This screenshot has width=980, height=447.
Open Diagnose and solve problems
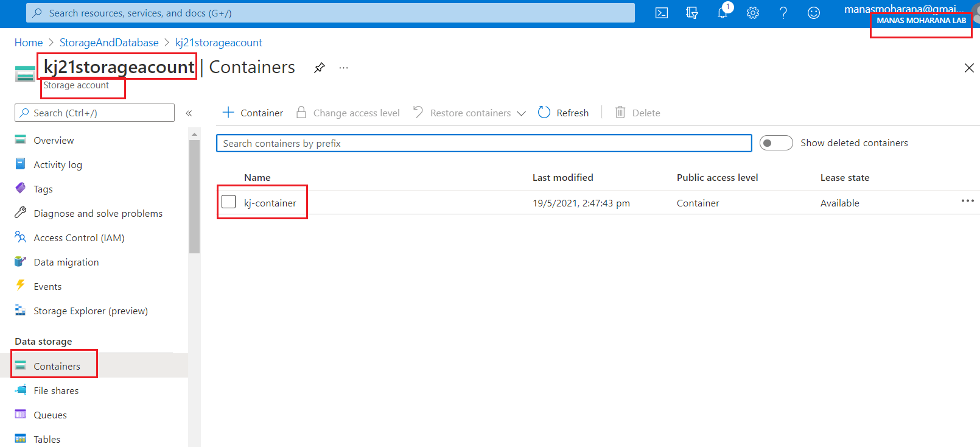(98, 213)
